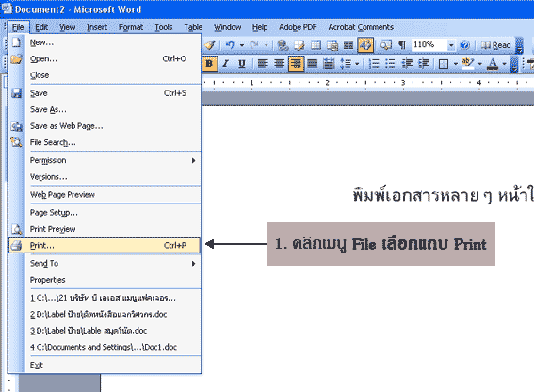Click the Zoom percentage field
This screenshot has height=392, width=534.
point(429,44)
